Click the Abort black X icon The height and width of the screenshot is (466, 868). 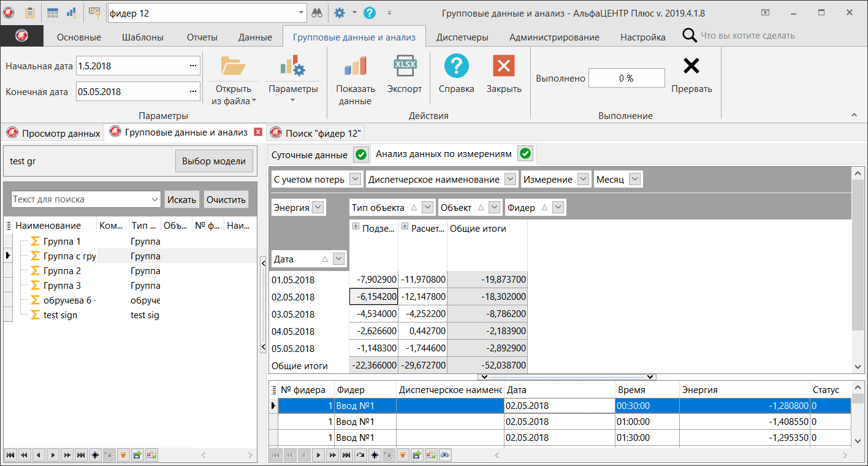click(691, 66)
